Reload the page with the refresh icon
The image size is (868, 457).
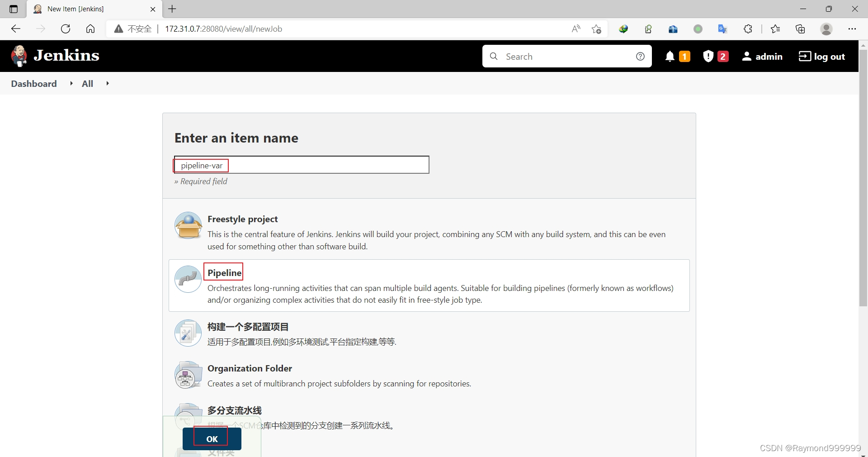tap(66, 29)
